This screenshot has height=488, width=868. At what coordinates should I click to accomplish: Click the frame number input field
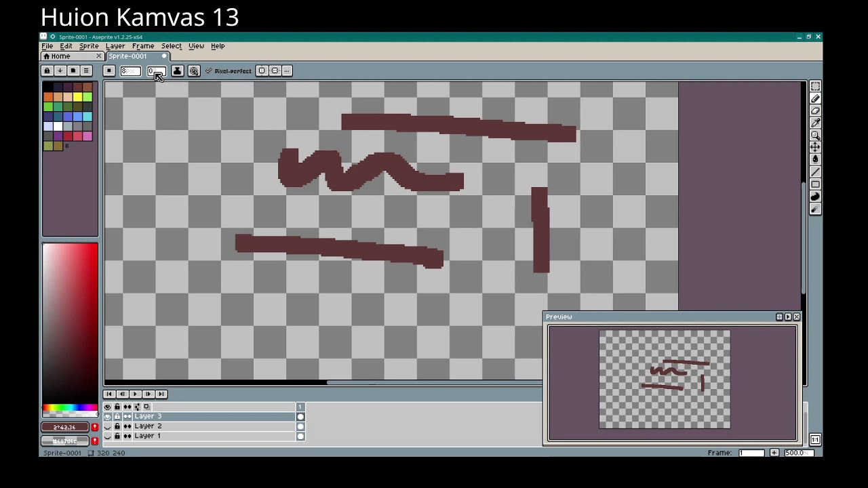coord(751,453)
